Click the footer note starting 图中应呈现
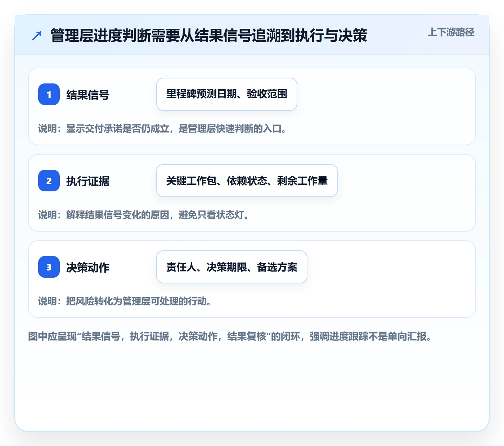This screenshot has width=504, height=446. tap(230, 337)
